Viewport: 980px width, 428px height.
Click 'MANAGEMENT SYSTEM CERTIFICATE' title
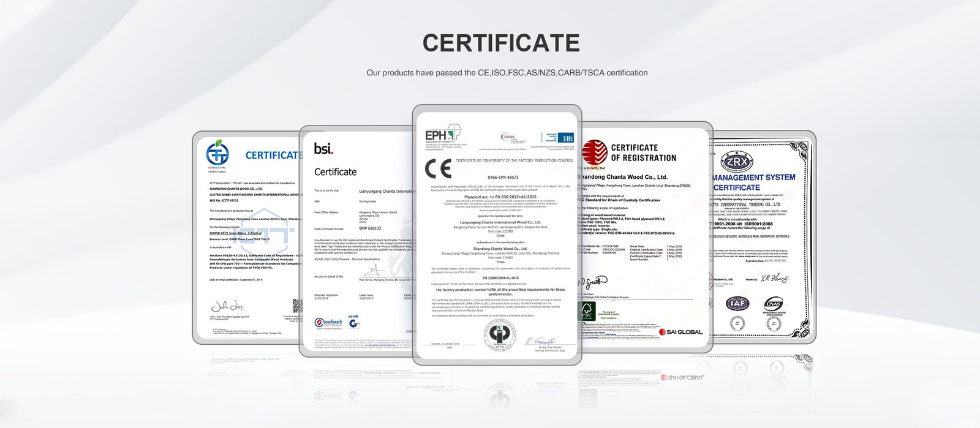753,182
